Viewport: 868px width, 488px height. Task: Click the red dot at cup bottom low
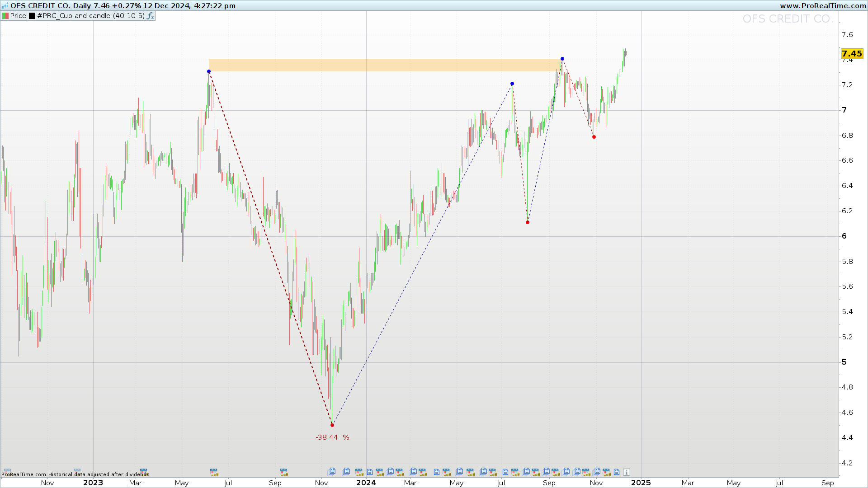(x=332, y=425)
